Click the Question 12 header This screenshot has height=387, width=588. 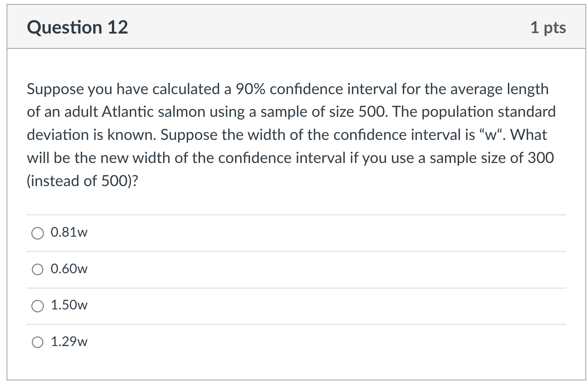click(77, 27)
